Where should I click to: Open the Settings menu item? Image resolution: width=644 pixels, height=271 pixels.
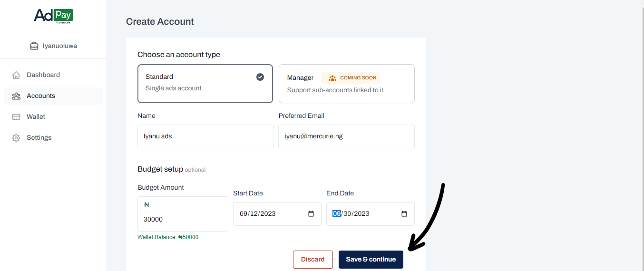point(39,138)
